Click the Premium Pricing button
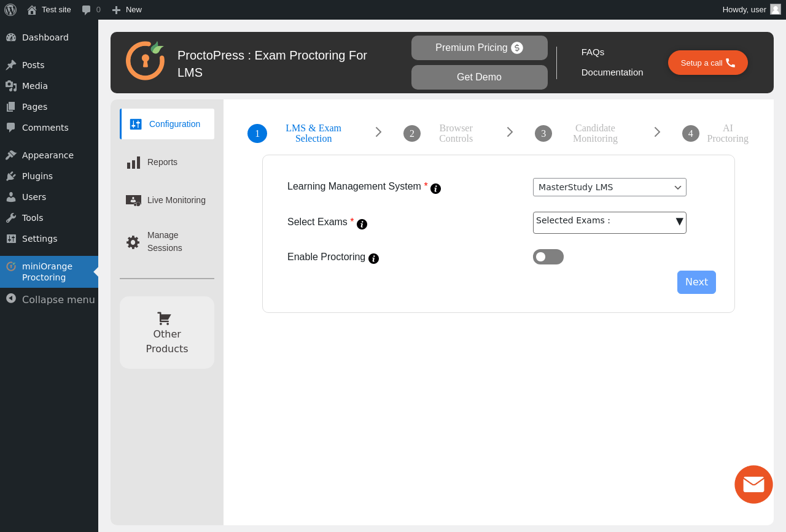 tap(480, 48)
